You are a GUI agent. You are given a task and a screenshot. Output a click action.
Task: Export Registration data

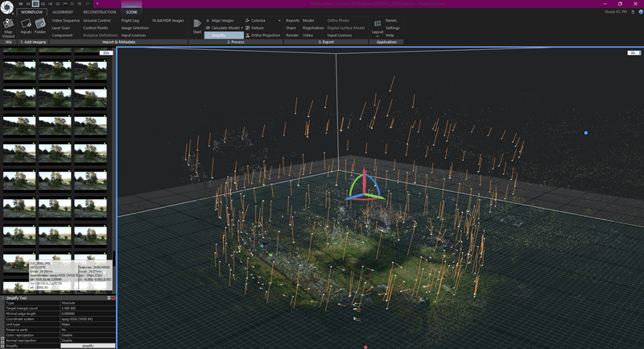click(x=313, y=28)
